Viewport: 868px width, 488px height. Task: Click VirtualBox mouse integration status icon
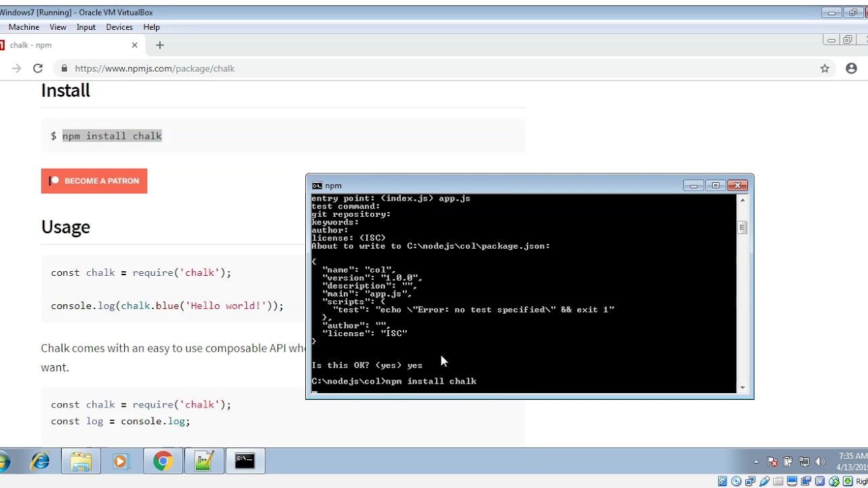click(834, 481)
